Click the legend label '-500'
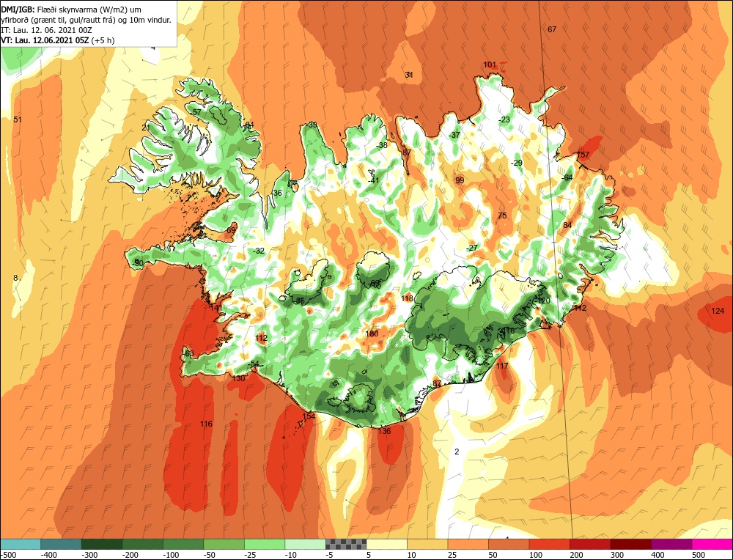Viewport: 733px width, 560px height. coord(9,555)
